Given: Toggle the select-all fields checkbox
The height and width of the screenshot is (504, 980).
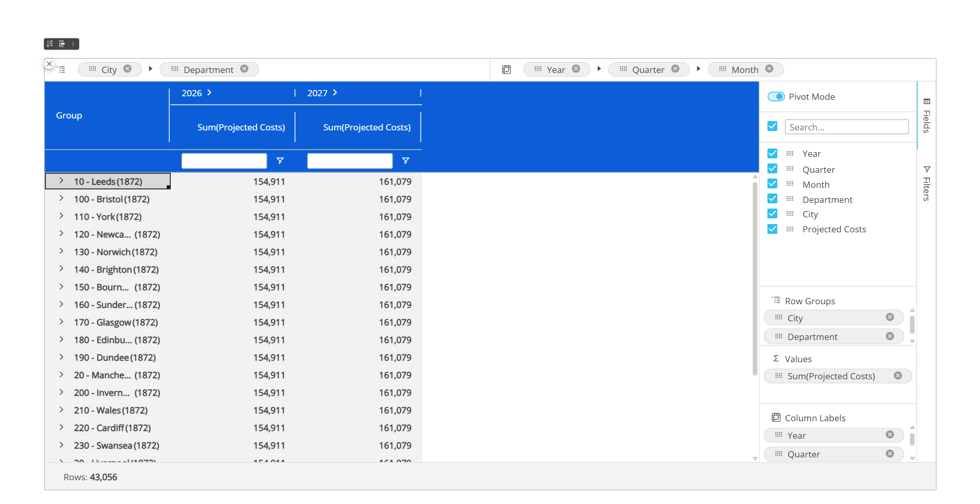Looking at the screenshot, I should 773,126.
